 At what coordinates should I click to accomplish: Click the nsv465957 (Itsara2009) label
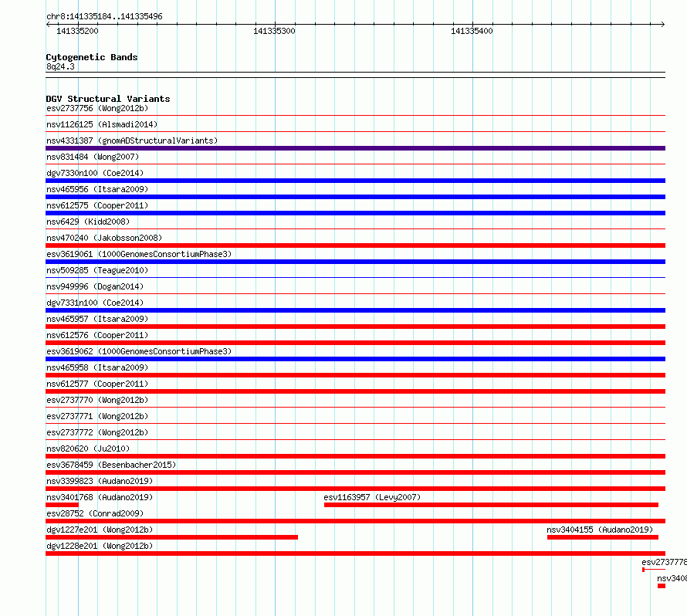click(x=97, y=319)
